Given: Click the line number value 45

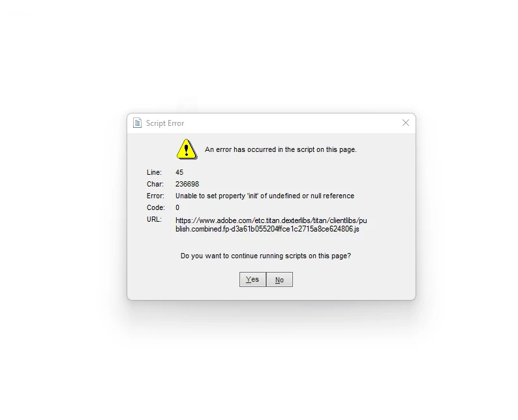Looking at the screenshot, I should tap(179, 172).
